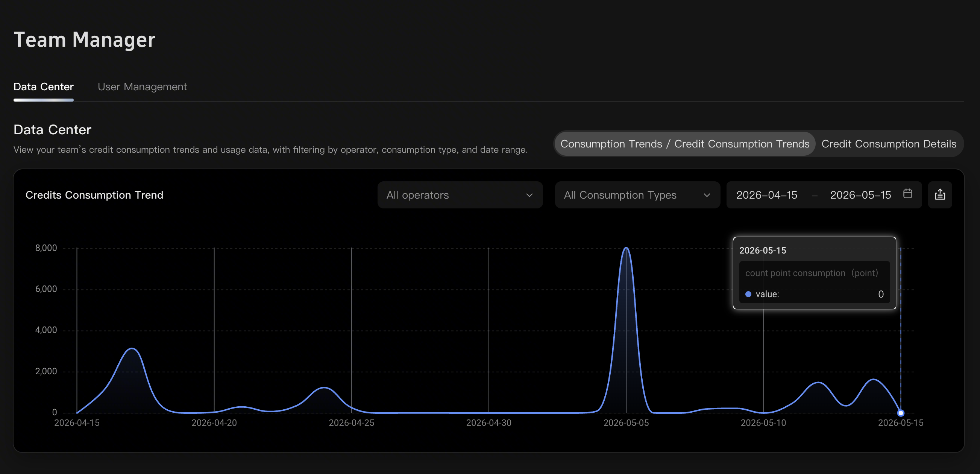Click the Team Manager heading
Viewport: 980px width, 474px height.
pos(85,39)
